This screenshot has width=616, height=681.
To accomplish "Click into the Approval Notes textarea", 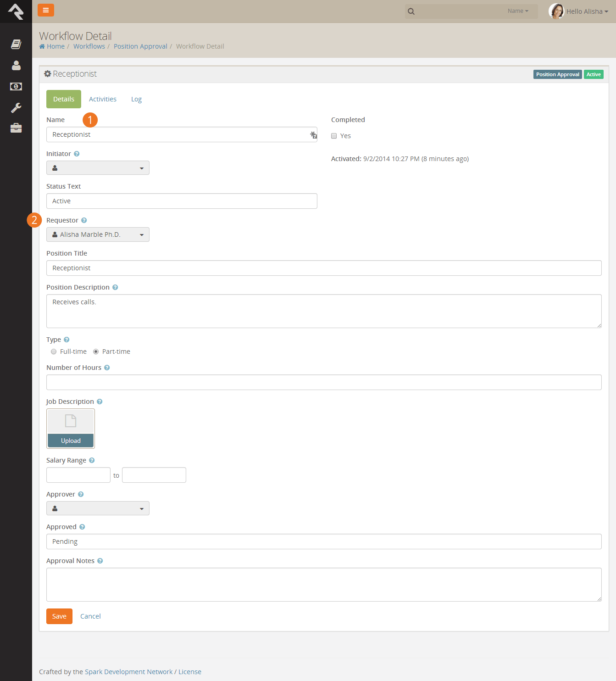I will [x=324, y=585].
